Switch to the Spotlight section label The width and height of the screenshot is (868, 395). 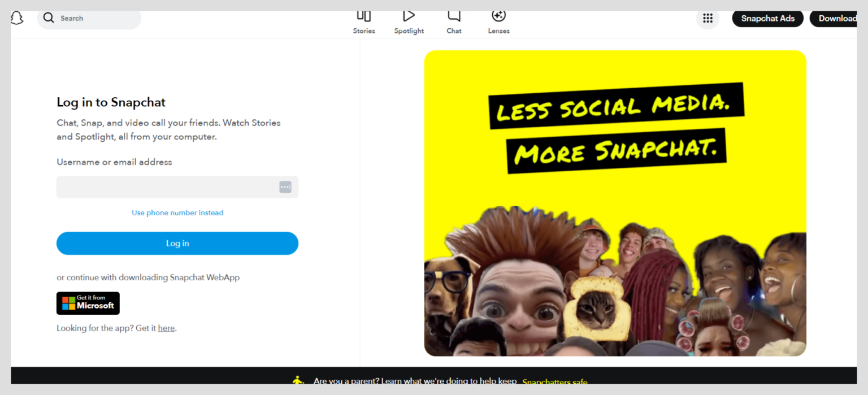click(x=409, y=31)
